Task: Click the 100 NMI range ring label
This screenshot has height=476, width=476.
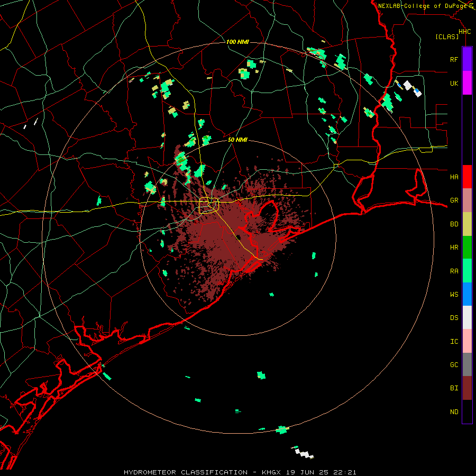Action: click(x=237, y=42)
